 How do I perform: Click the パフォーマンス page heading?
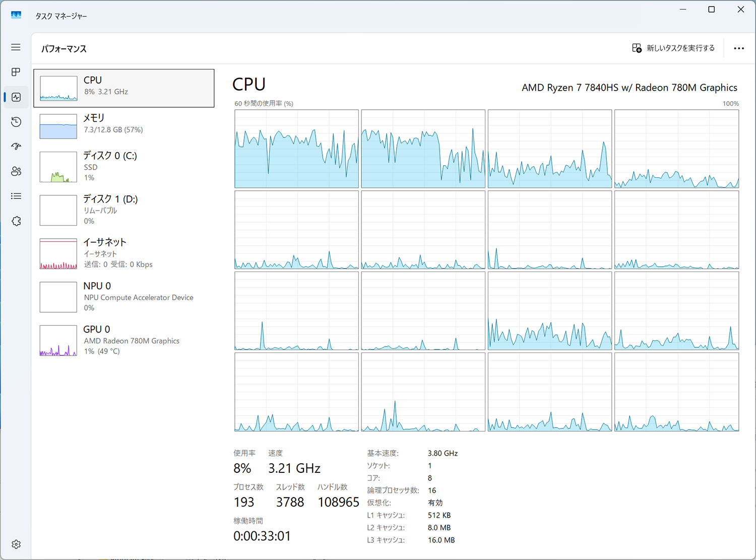[64, 49]
